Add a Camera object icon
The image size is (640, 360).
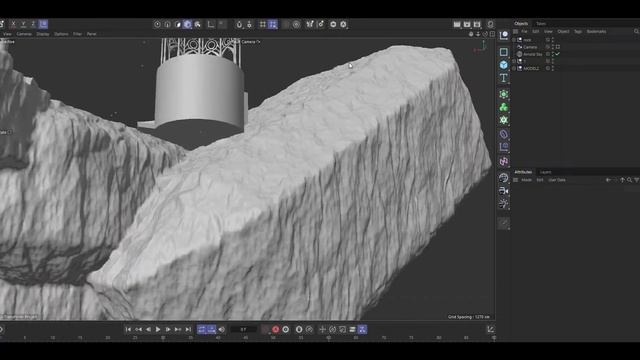[504, 191]
